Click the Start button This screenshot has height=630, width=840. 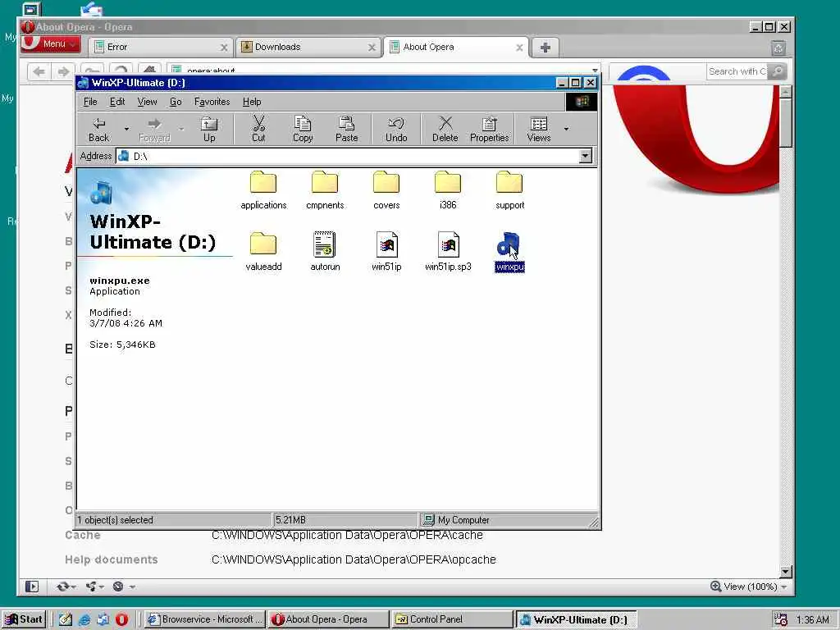(24, 619)
